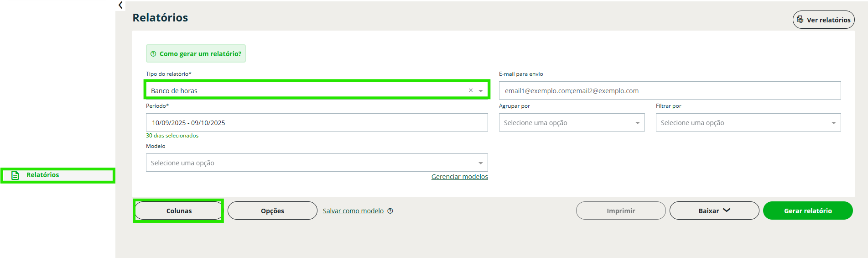Click the document icon beside Relatórios in sidebar
868x258 pixels.
(15, 175)
